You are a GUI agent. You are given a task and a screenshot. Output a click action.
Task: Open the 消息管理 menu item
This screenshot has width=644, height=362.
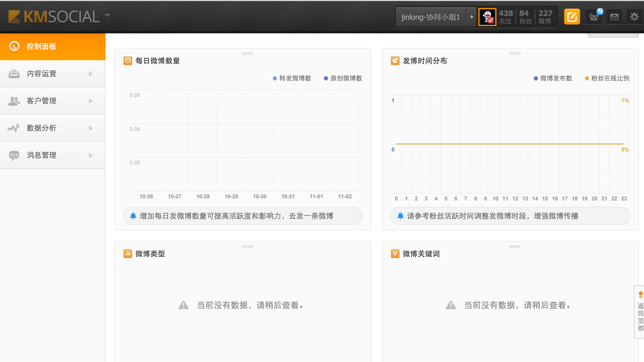(x=52, y=155)
